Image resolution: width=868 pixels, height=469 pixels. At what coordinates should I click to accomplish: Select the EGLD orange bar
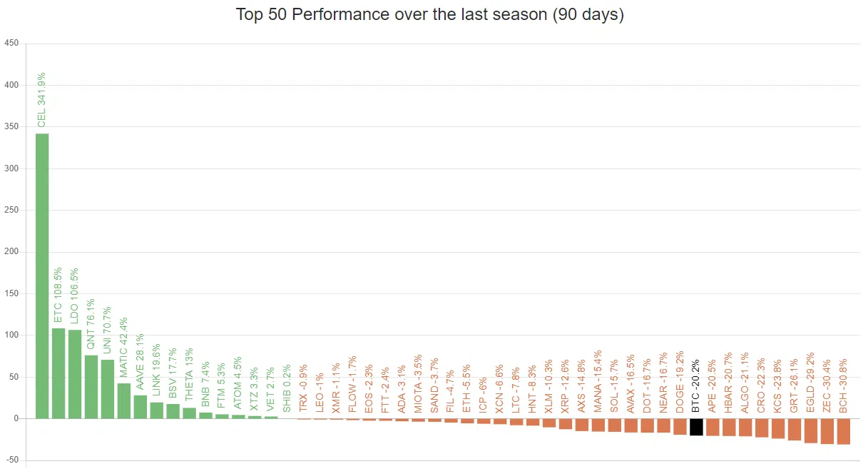point(811,430)
